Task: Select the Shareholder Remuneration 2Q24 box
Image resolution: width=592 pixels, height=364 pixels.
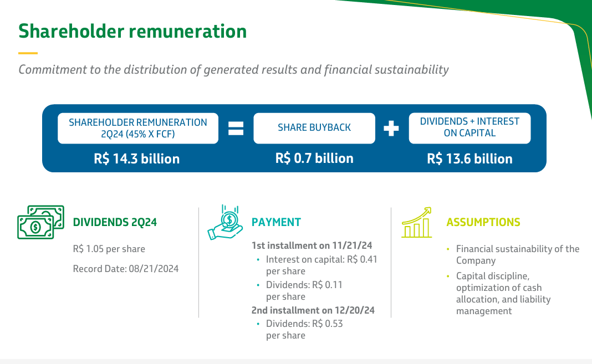Action: (138, 128)
